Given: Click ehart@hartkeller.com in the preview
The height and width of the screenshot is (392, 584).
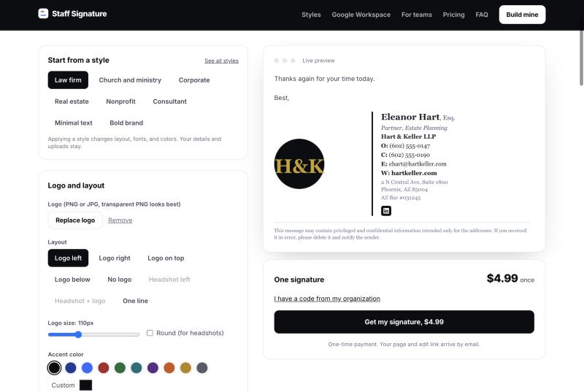Looking at the screenshot, I should [418, 164].
